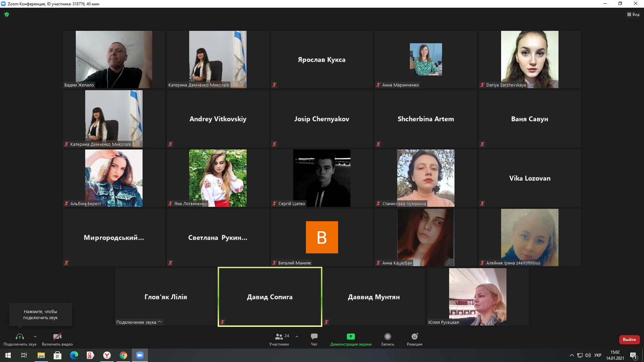Show hidden system tray icons chevron
Screen dimensions: 644x362
[x=572, y=355]
